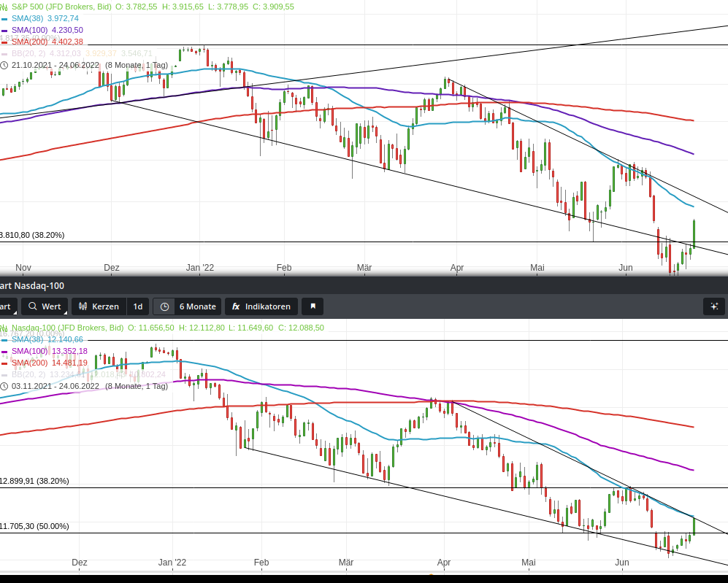The width and height of the screenshot is (728, 583).
Task: Click the bookmark icon in chart toolbar
Action: [x=313, y=306]
